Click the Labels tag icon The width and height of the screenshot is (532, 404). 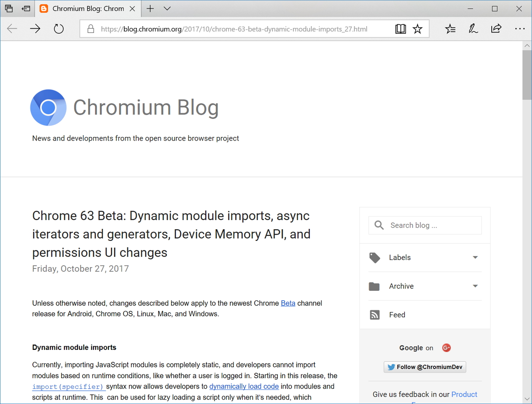pyautogui.click(x=374, y=258)
